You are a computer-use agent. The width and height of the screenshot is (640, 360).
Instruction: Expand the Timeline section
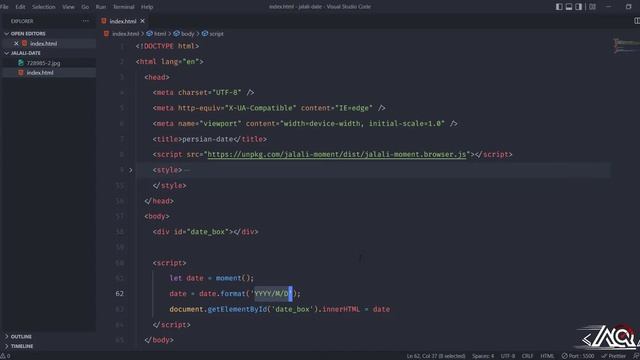(6, 346)
